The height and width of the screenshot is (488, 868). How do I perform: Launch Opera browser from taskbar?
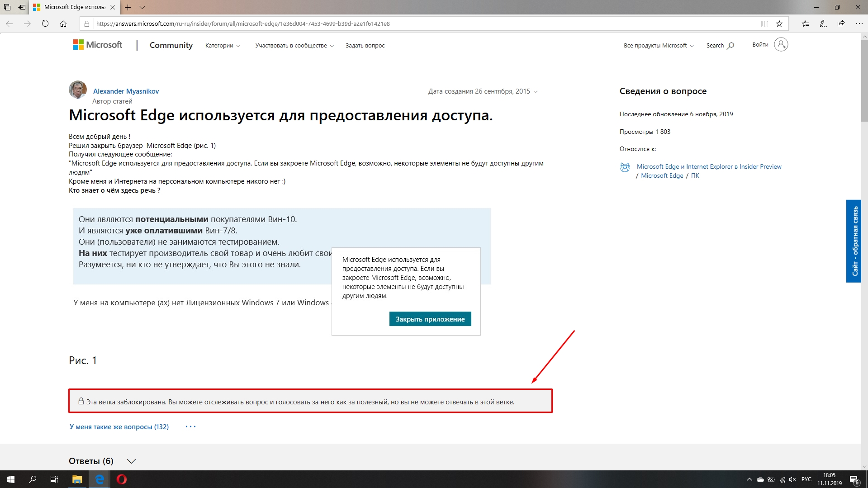[x=122, y=479]
